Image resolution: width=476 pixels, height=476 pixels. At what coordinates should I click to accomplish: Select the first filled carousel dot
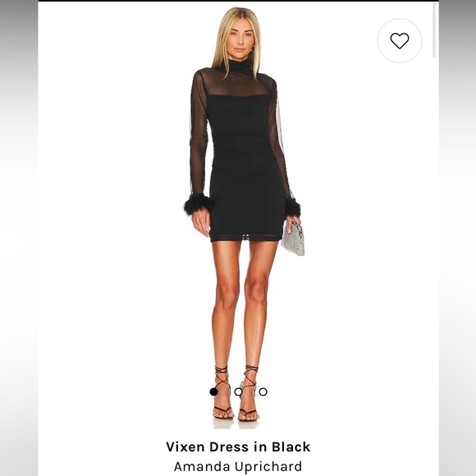[x=213, y=392]
